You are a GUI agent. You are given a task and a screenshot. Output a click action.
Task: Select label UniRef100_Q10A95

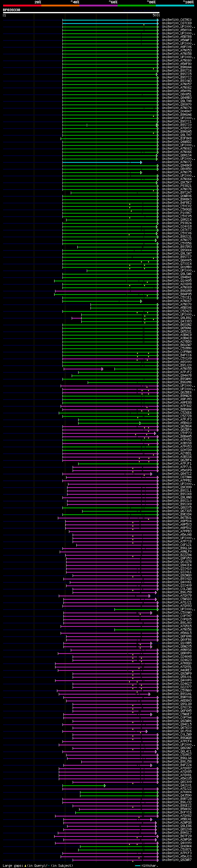click(177, 281)
